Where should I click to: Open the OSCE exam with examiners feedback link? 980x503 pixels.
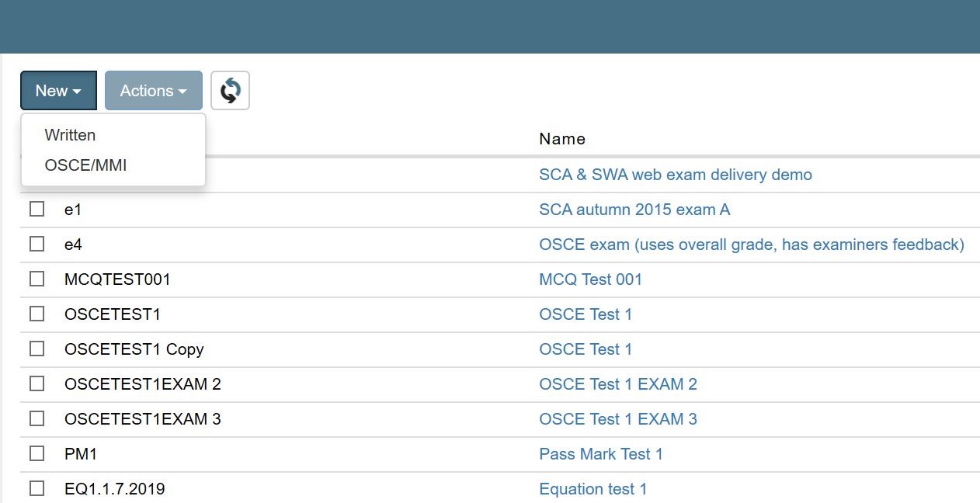tap(752, 245)
